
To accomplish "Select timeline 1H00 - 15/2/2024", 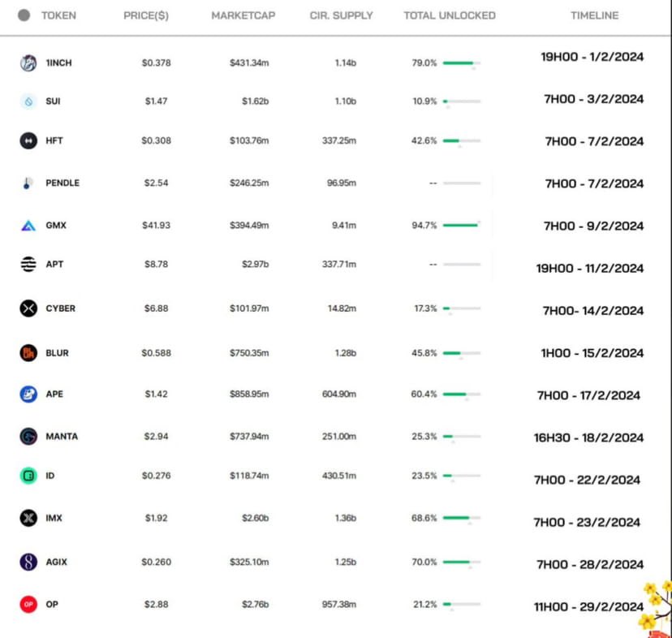I will [x=592, y=353].
